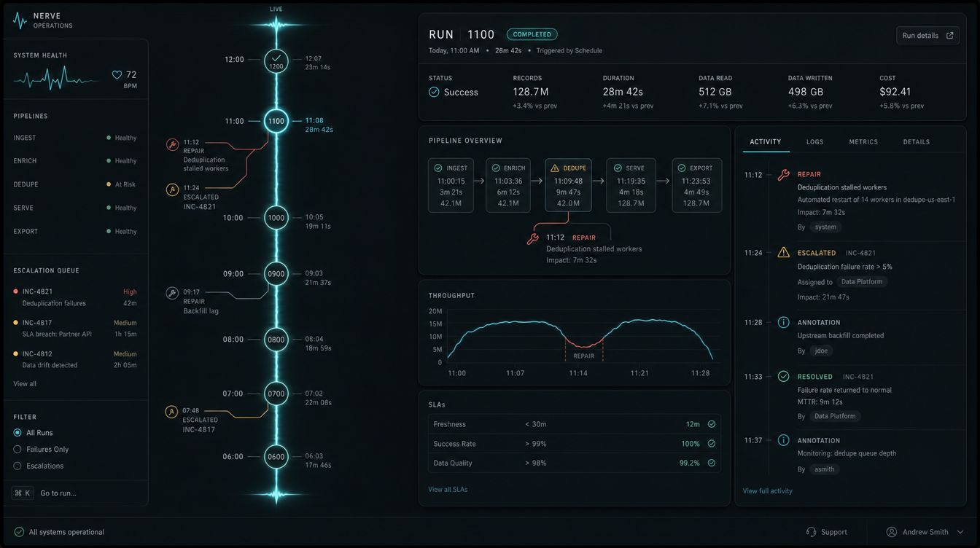This screenshot has width=980, height=548.
Task: Click the resolved checkmark icon at 11:33
Action: 783,377
